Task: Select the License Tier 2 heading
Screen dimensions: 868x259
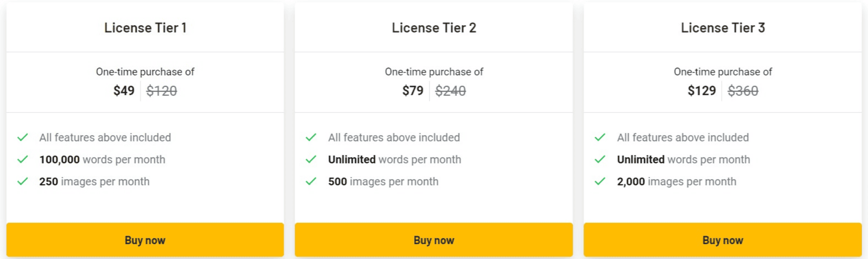Action: [434, 28]
